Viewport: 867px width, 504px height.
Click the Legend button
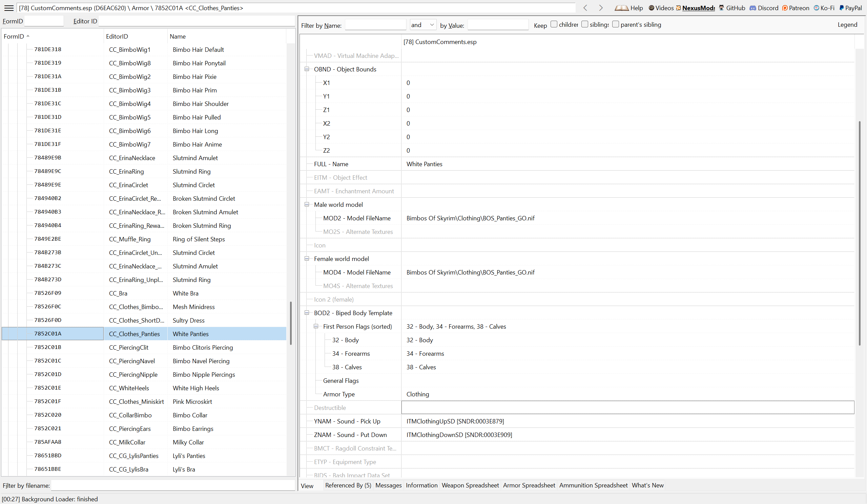coord(847,25)
